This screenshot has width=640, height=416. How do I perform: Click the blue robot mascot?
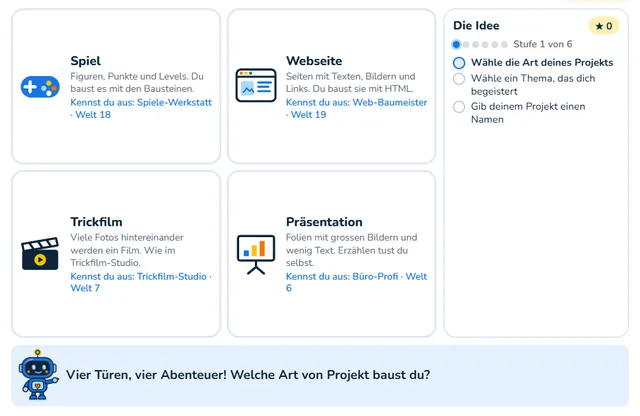click(x=38, y=374)
